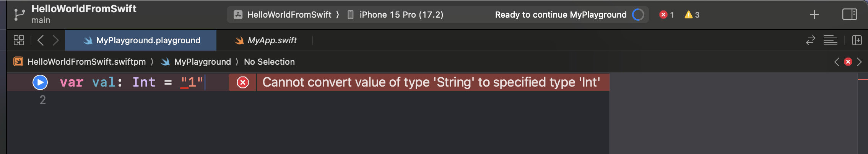Open the HelloWorldFromSwift scheme selector

click(x=289, y=15)
